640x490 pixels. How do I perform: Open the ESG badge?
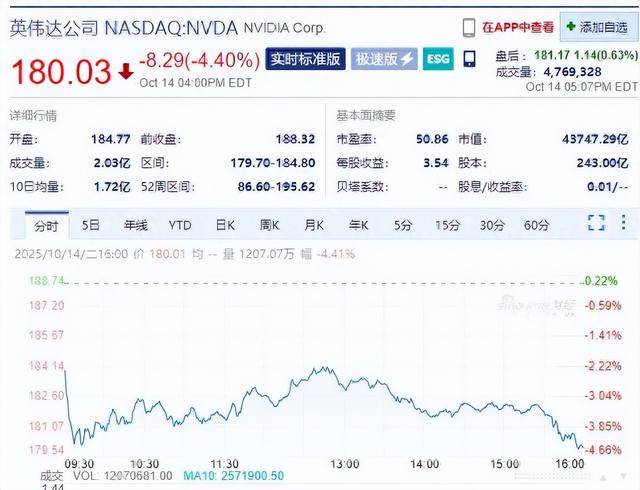438,59
